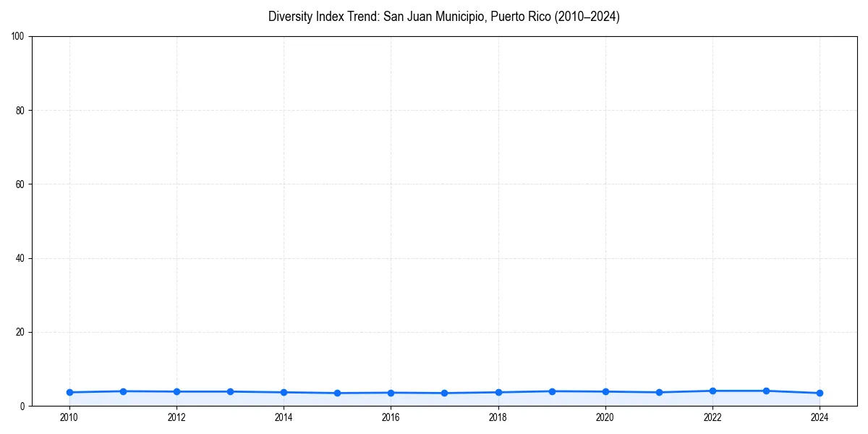Viewport: 868px width, 434px height.
Task: Click the 2016 data point marker
Action: click(390, 392)
